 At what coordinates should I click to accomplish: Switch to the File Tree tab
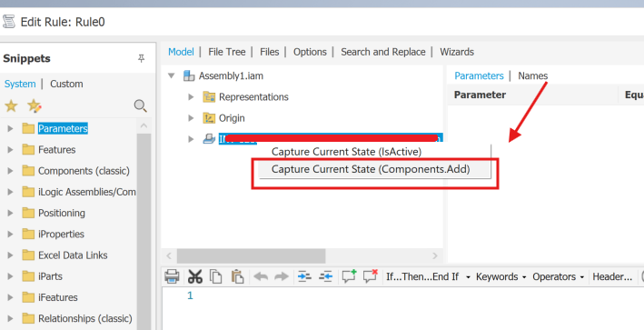(x=227, y=52)
